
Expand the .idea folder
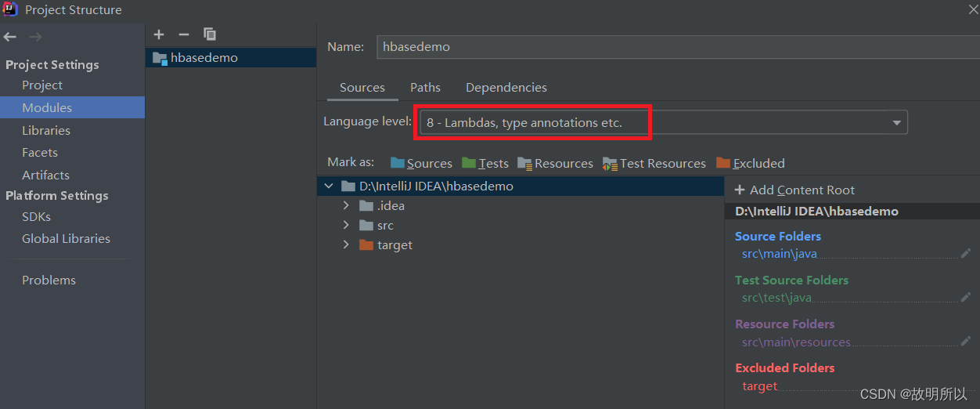tap(346, 205)
